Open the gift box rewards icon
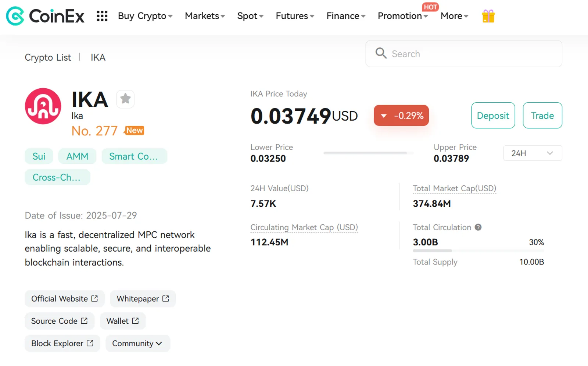Image resolution: width=588 pixels, height=366 pixels. (x=488, y=16)
